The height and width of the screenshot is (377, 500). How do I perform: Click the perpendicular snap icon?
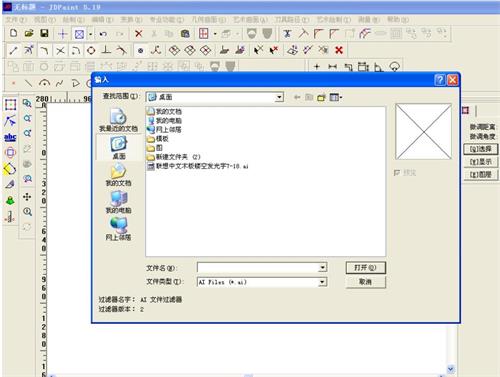coord(106,50)
